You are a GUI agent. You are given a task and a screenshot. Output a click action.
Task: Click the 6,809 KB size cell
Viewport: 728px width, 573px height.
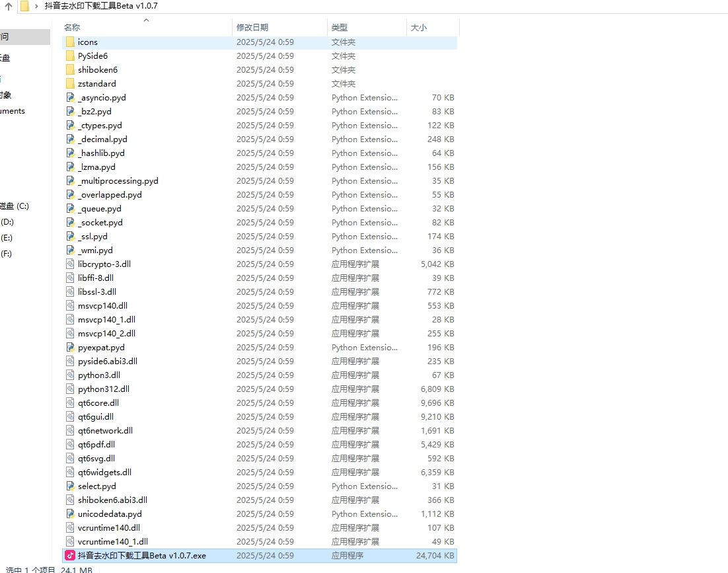point(437,389)
